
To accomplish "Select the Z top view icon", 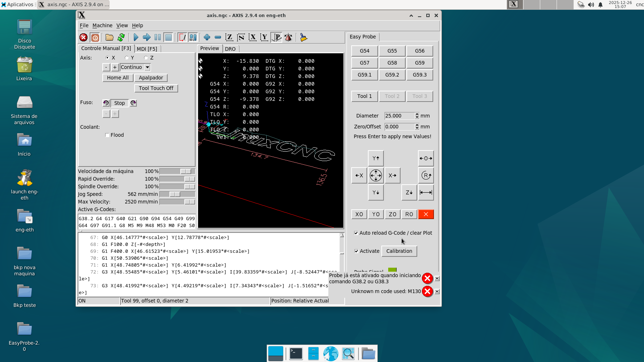I will pyautogui.click(x=229, y=37).
